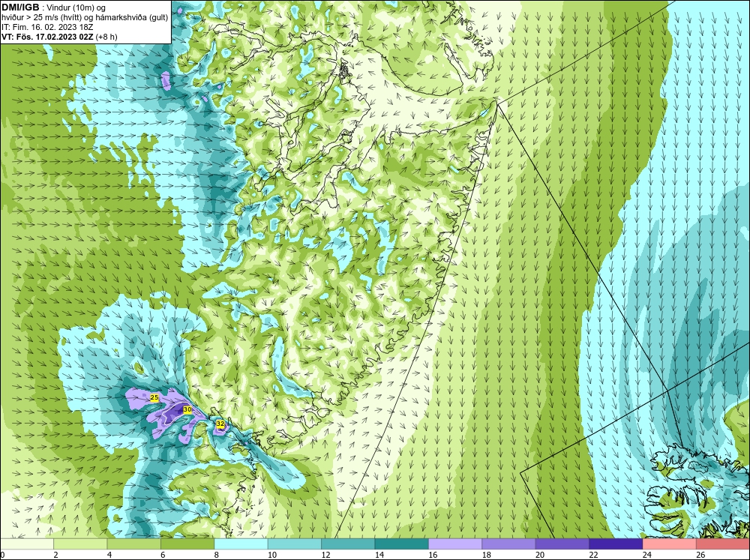Screen dimensions: 750x560
Task: Select the 6–8 m/s olive green swatch
Action: [x=187, y=544]
